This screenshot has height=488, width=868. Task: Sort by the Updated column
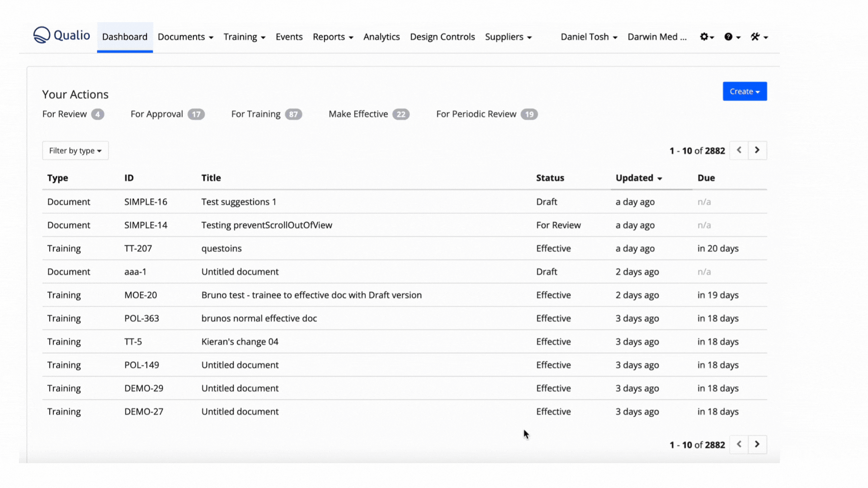click(x=639, y=178)
